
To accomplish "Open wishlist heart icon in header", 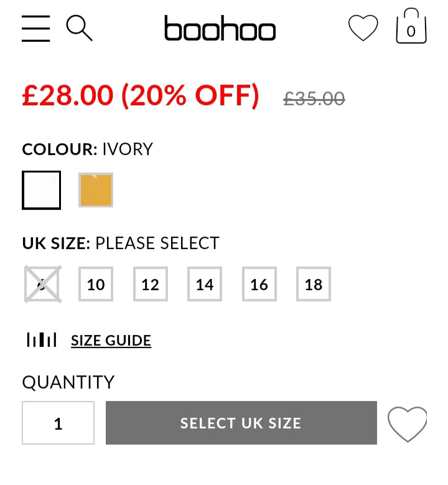I will (363, 28).
